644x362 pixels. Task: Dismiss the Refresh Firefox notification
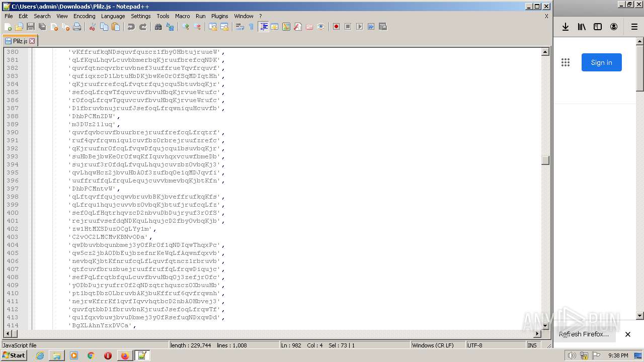click(x=628, y=334)
